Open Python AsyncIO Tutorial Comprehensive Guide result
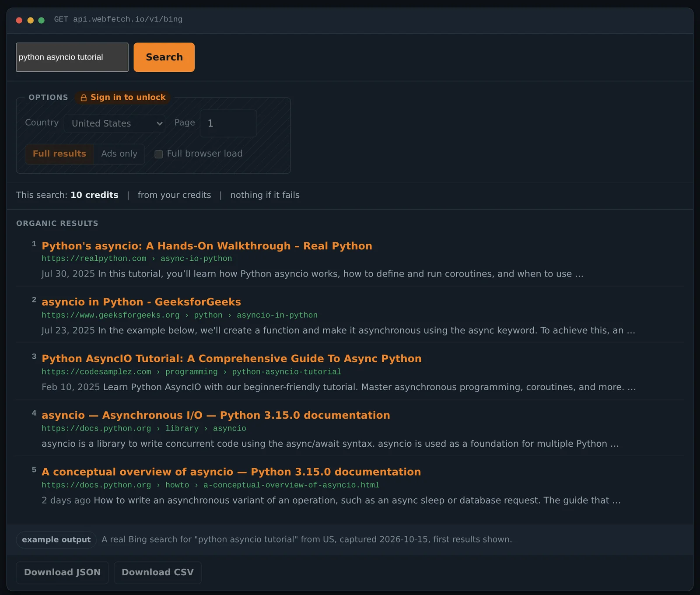This screenshot has width=700, height=595. coord(231,359)
